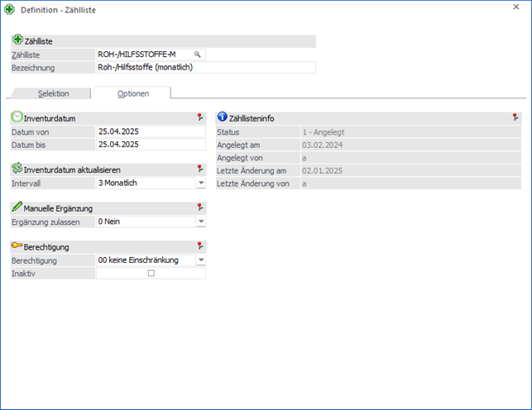Click the pencil icon beside Manuelle Ergänzung
Screen dimensions: 532x410
tap(17, 207)
